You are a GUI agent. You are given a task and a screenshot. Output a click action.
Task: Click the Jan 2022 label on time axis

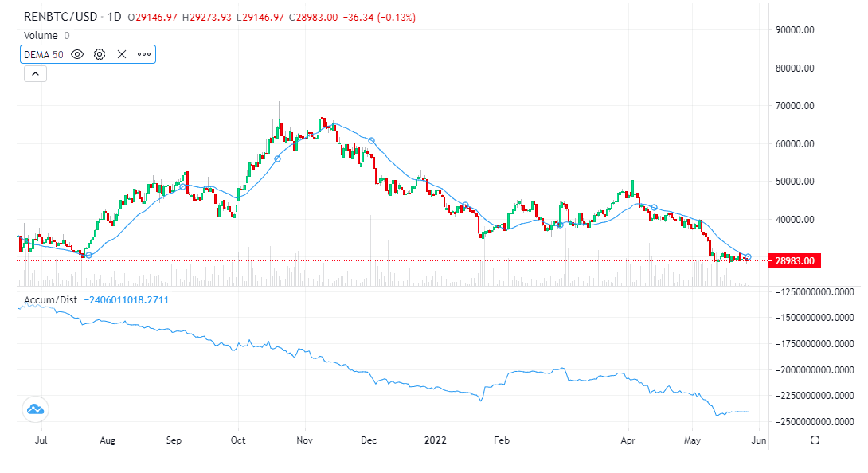(435, 440)
